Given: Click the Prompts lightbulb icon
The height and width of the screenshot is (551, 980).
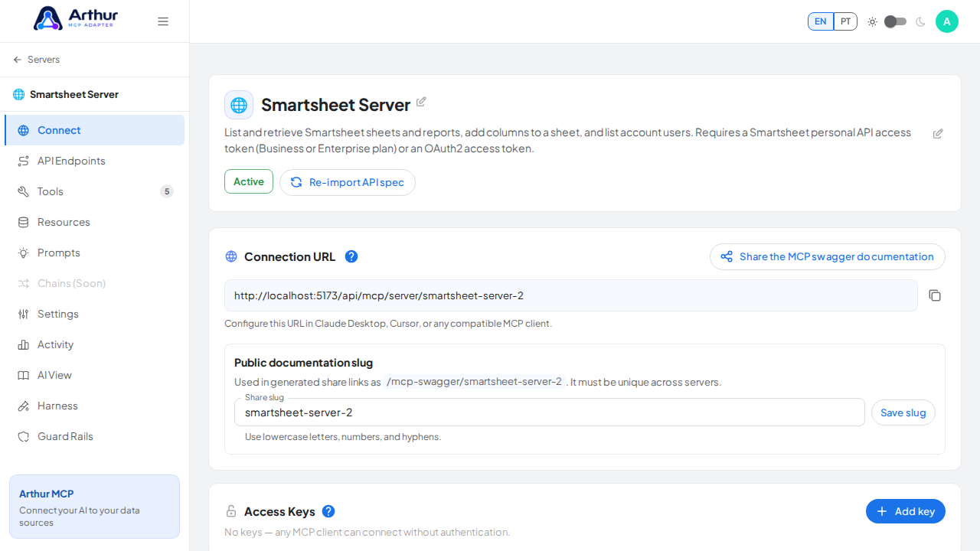Looking at the screenshot, I should (x=23, y=253).
